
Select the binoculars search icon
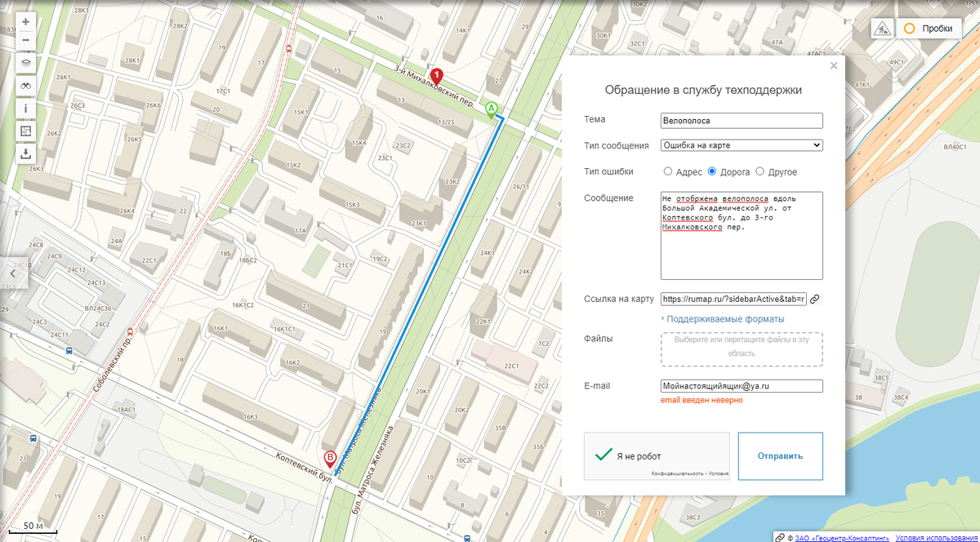tap(24, 85)
